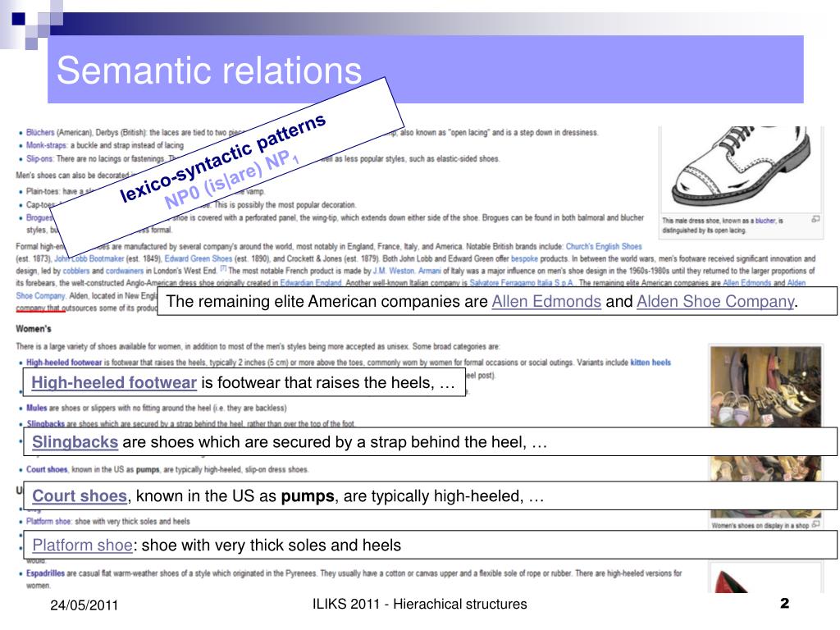Open the Mules link
The width and height of the screenshot is (840, 630).
(36, 408)
